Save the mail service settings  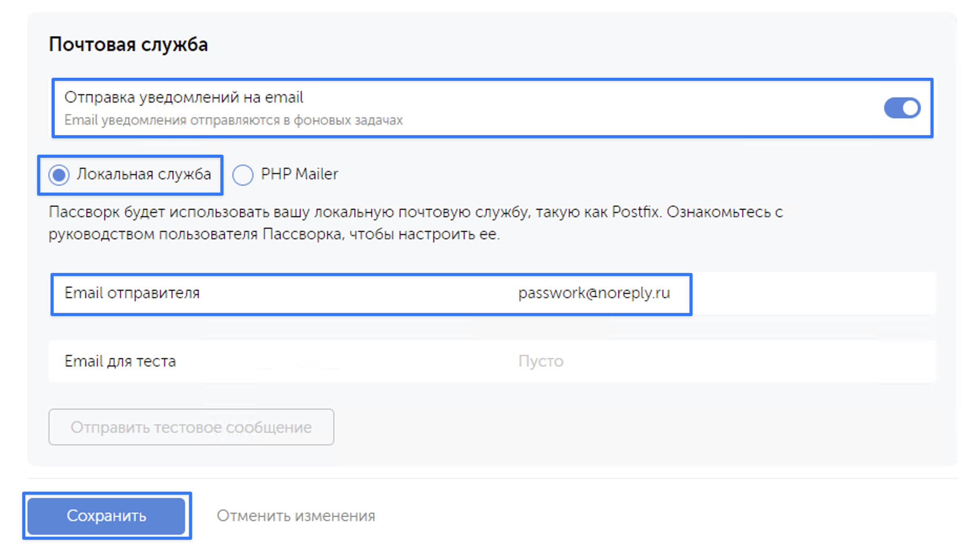[106, 516]
